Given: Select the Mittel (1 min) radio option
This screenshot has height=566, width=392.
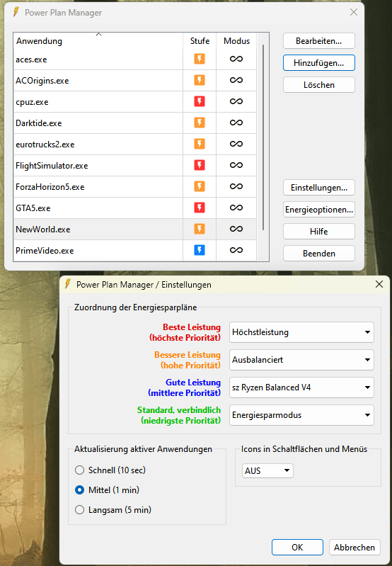Looking at the screenshot, I should (x=79, y=489).
